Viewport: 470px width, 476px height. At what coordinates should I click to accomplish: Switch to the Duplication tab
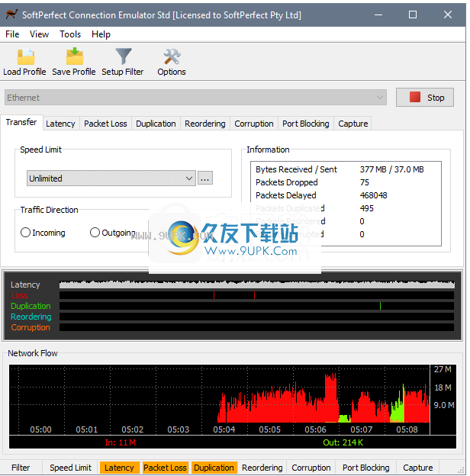[x=156, y=124]
